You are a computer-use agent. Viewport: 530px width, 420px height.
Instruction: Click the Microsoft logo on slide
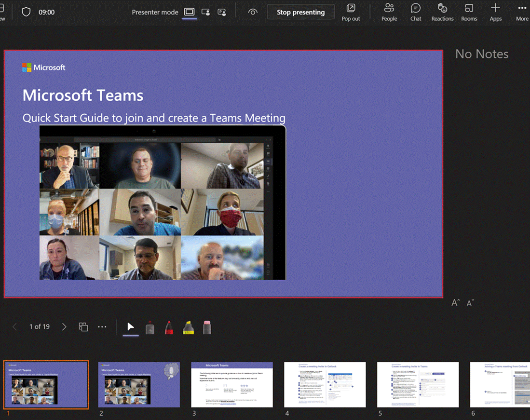point(43,68)
